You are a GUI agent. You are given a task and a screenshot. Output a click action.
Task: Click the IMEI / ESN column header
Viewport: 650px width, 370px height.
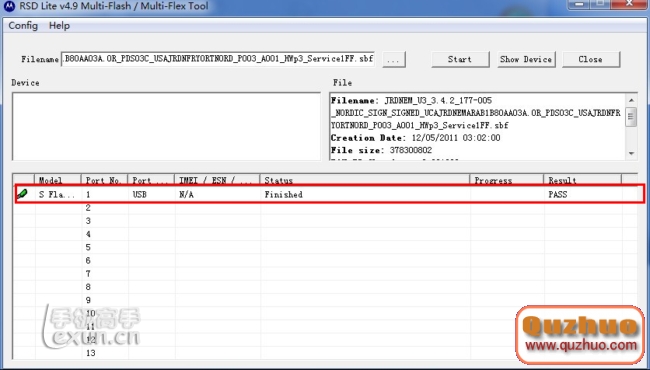pos(217,180)
